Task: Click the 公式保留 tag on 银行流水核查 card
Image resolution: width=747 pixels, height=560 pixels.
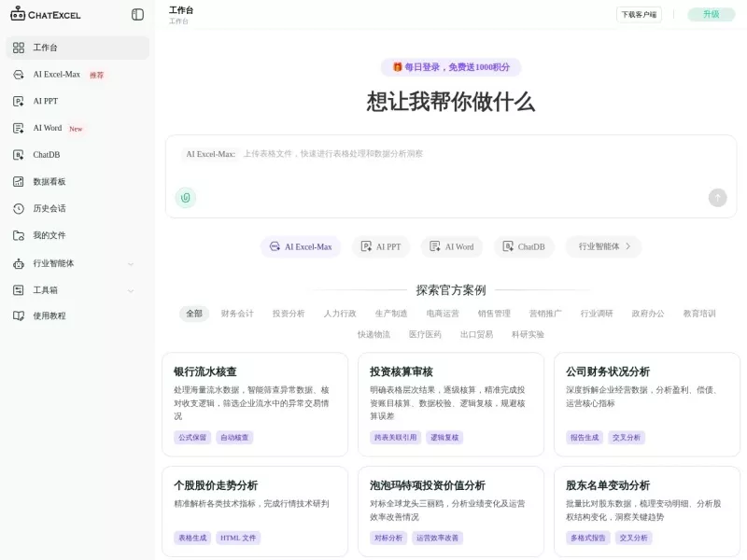Action: 192,437
